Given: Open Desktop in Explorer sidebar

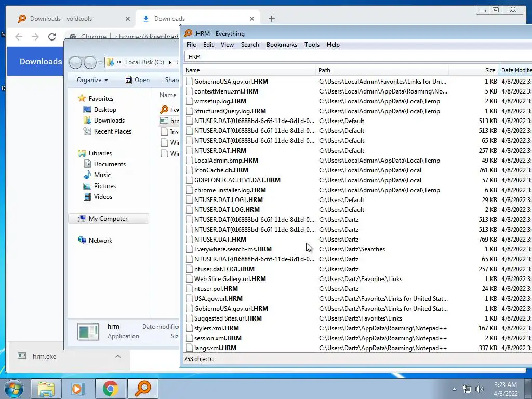Looking at the screenshot, I should click(105, 110).
